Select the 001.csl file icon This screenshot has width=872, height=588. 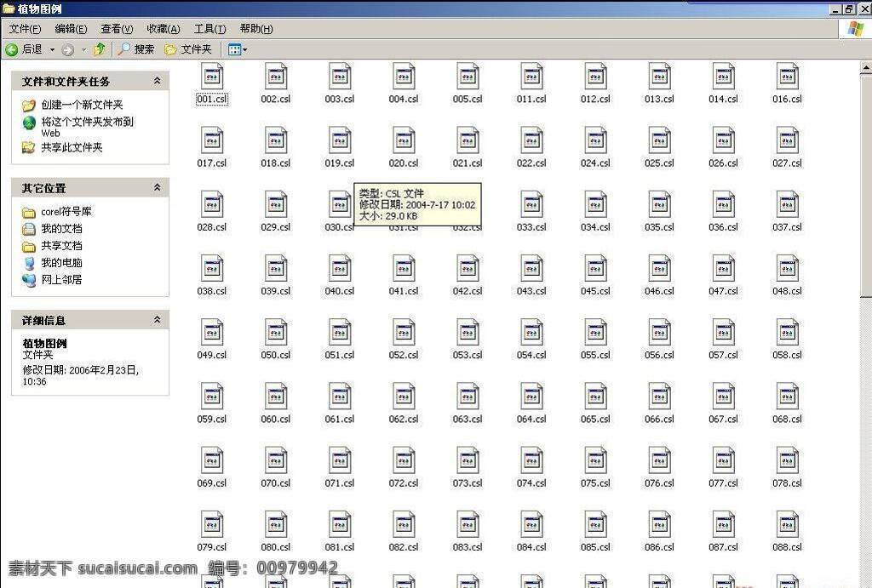[212, 77]
